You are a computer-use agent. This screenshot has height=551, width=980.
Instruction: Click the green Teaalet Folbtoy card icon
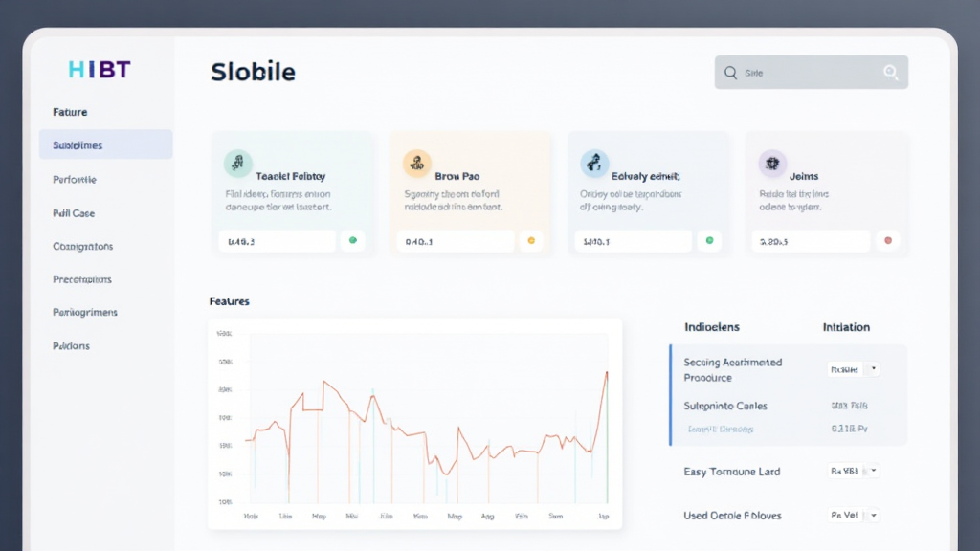(237, 164)
